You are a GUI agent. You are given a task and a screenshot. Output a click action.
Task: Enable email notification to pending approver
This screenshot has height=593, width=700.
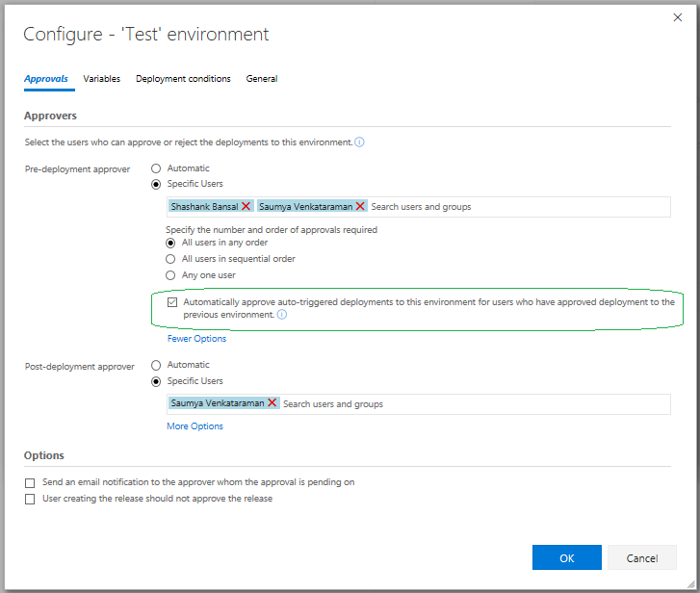(31, 482)
